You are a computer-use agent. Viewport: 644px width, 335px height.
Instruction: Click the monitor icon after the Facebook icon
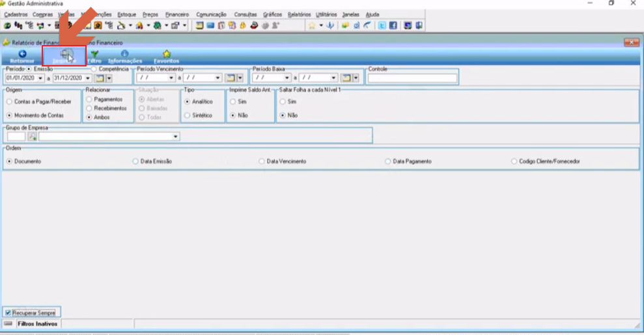tap(408, 25)
